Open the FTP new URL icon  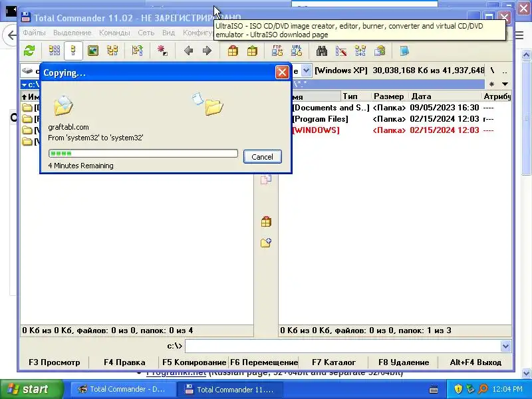297,51
